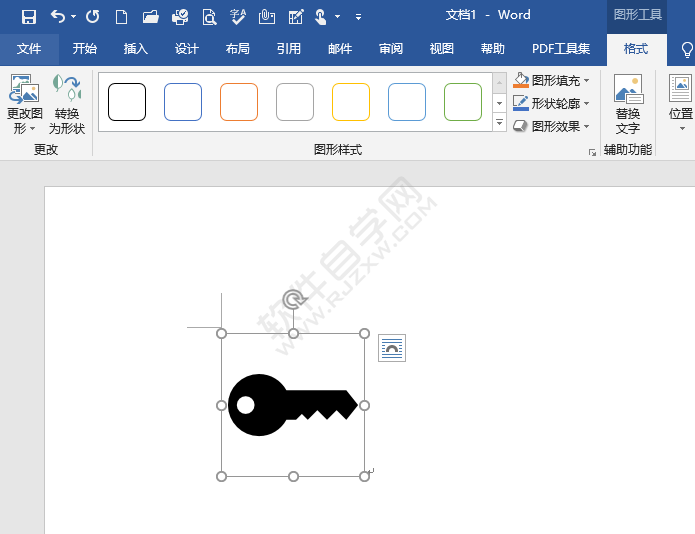This screenshot has height=534, width=695.
Task: Apply the blue outline graphic style
Action: [183, 102]
